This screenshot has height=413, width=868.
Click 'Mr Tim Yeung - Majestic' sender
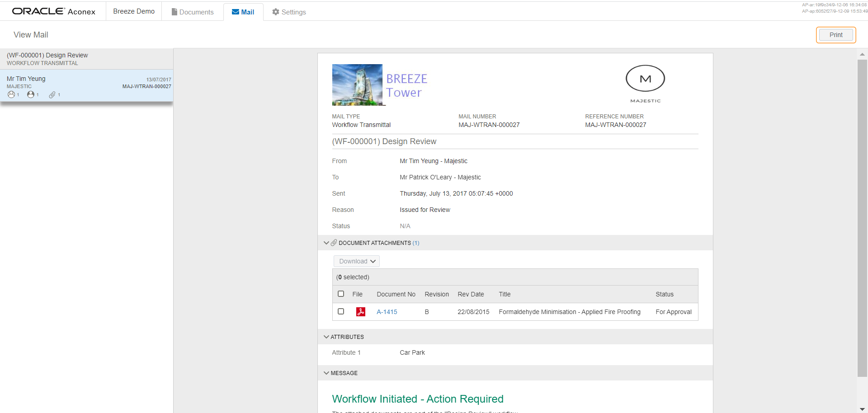(x=434, y=161)
